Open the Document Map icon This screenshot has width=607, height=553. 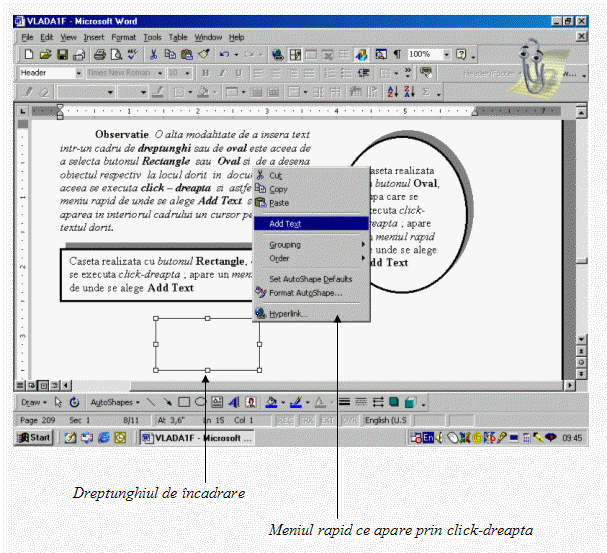point(381,55)
